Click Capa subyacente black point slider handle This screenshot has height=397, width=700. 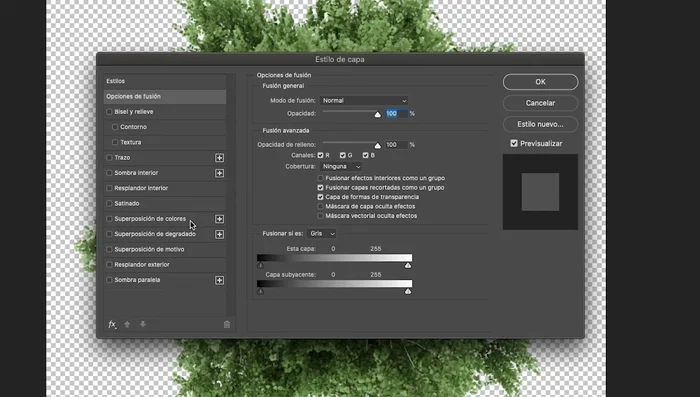pyautogui.click(x=261, y=291)
